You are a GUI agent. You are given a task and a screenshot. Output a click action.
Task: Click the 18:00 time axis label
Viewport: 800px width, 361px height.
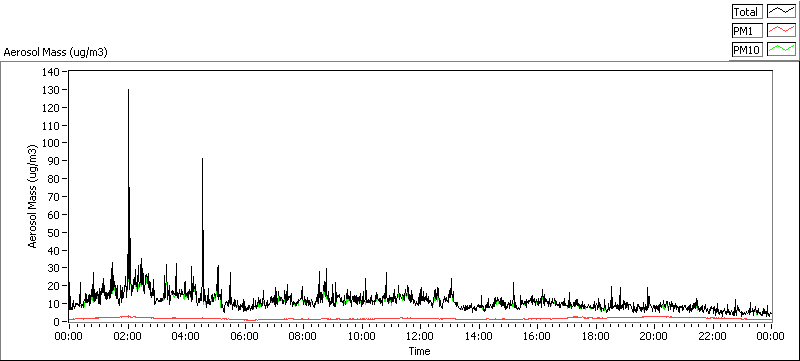pos(595,337)
